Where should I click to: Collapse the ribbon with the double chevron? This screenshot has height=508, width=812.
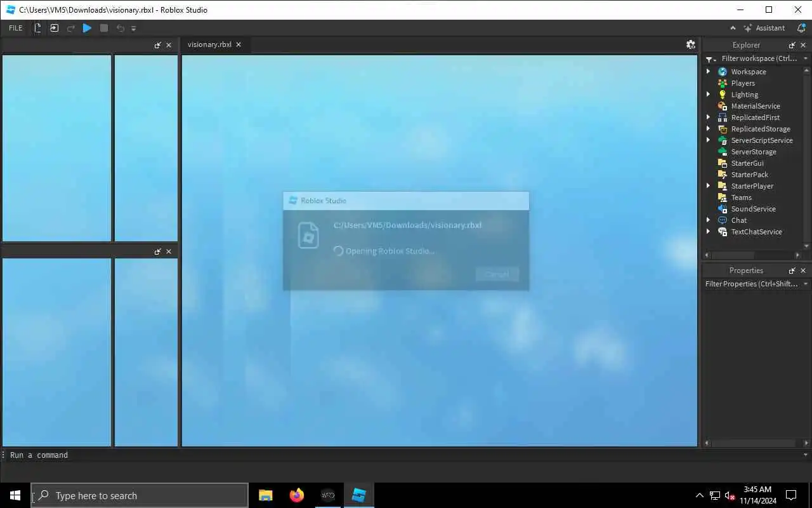(733, 28)
